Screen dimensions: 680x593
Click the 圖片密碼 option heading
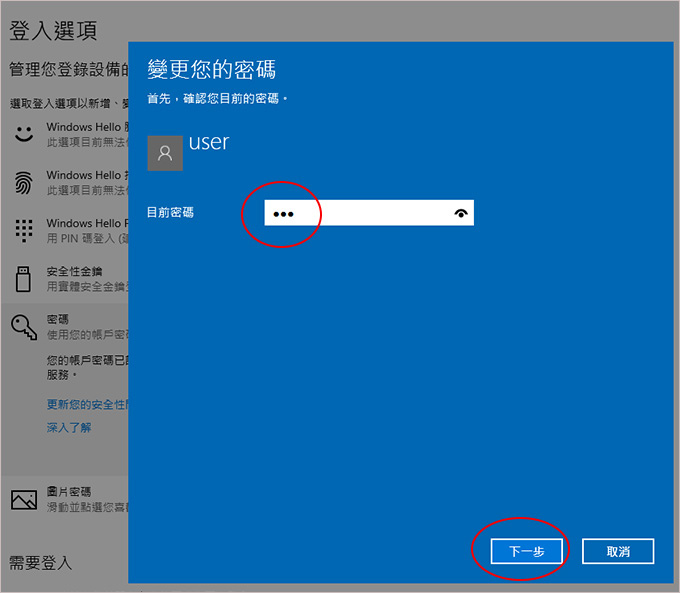(x=69, y=491)
